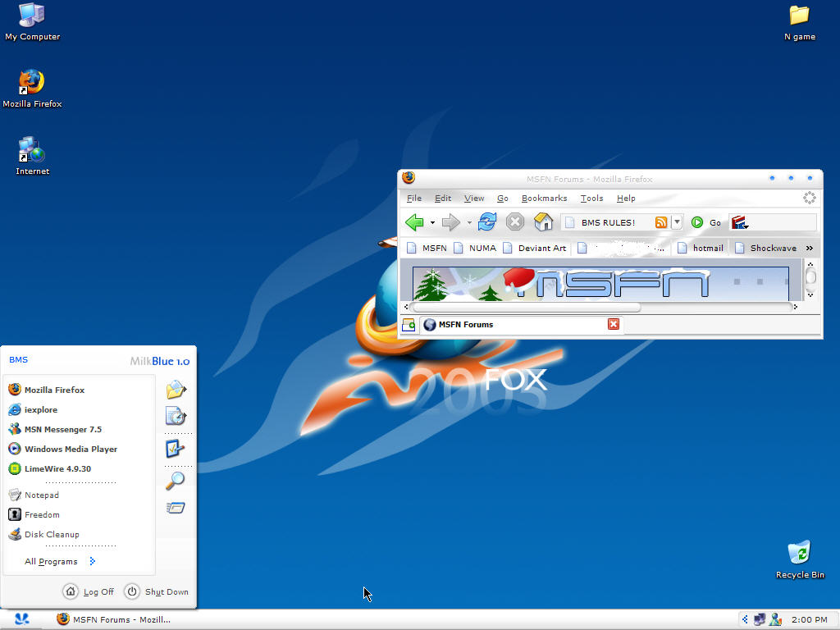
Task: Click the orange RSS feed icon
Action: pyautogui.click(x=661, y=222)
